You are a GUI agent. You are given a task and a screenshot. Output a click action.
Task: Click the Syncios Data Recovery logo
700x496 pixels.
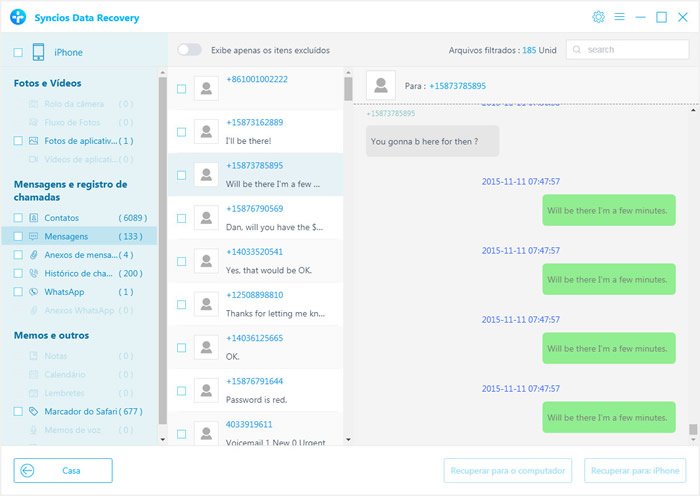[x=18, y=17]
